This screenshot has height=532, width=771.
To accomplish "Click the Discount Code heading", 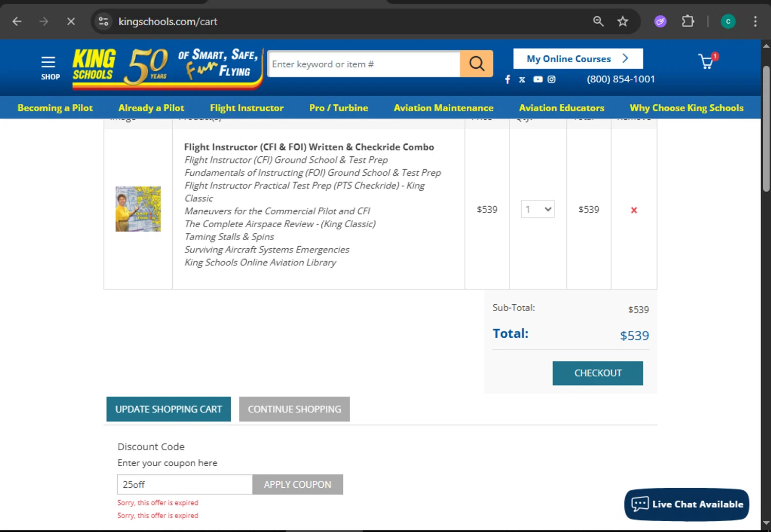I will tap(151, 447).
